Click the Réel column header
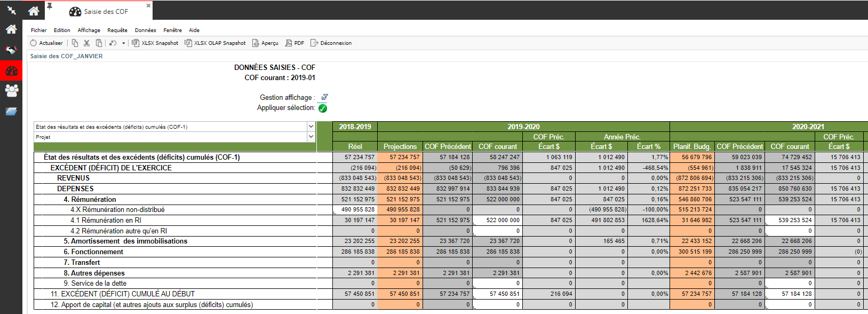 [x=355, y=146]
